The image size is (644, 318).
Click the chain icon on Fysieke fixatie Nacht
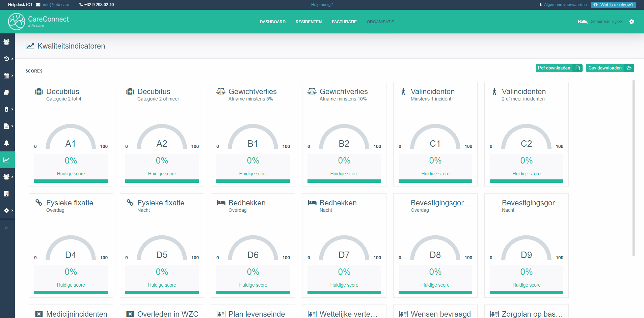tap(130, 202)
